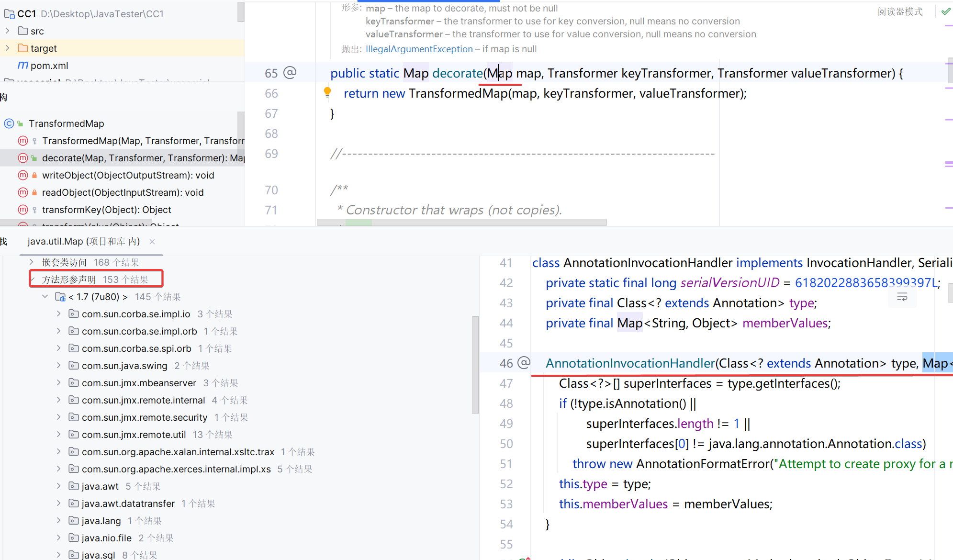
Task: Click the yellow lightbulb intention icon
Action: 327,92
